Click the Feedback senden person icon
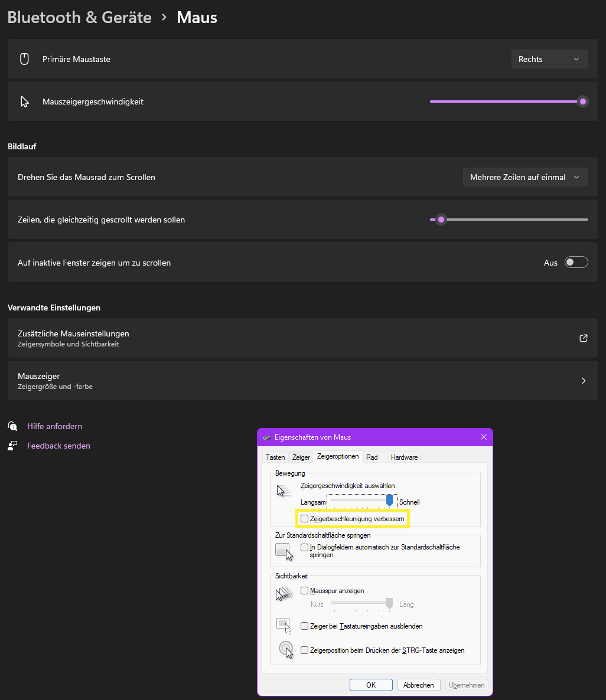 click(12, 446)
